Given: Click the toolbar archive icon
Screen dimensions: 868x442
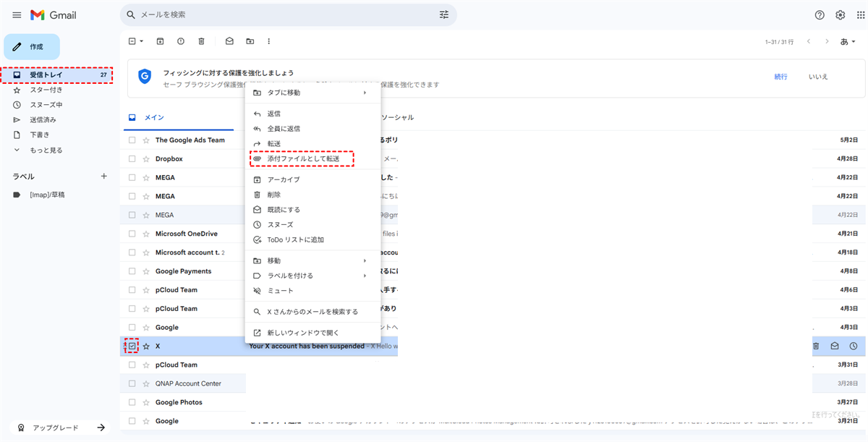Looking at the screenshot, I should coord(160,41).
